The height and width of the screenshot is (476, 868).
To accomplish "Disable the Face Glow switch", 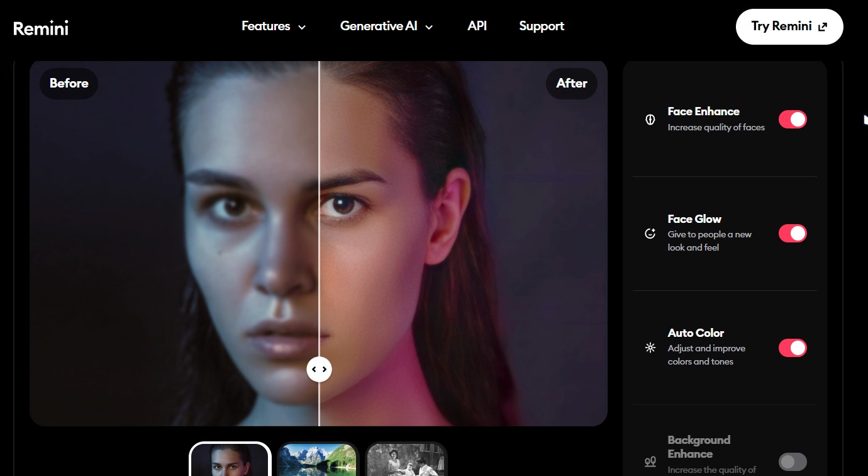I will coord(793,234).
